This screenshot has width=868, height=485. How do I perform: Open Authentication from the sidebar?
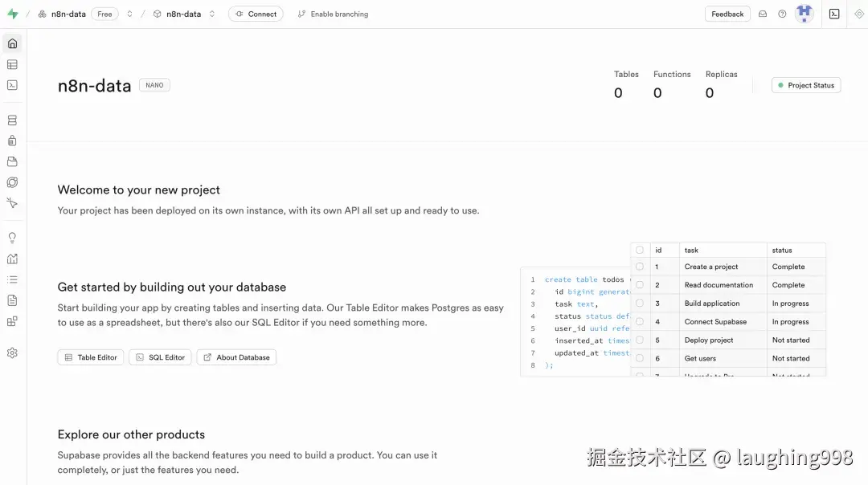[x=12, y=140]
